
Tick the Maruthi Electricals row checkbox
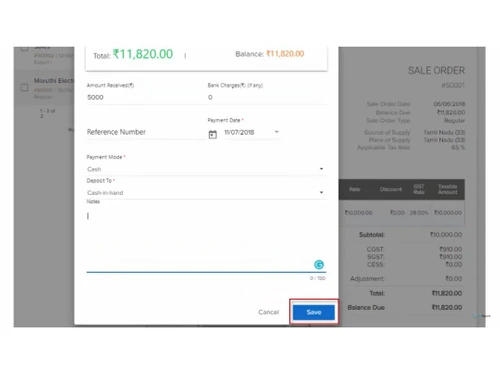point(24,88)
